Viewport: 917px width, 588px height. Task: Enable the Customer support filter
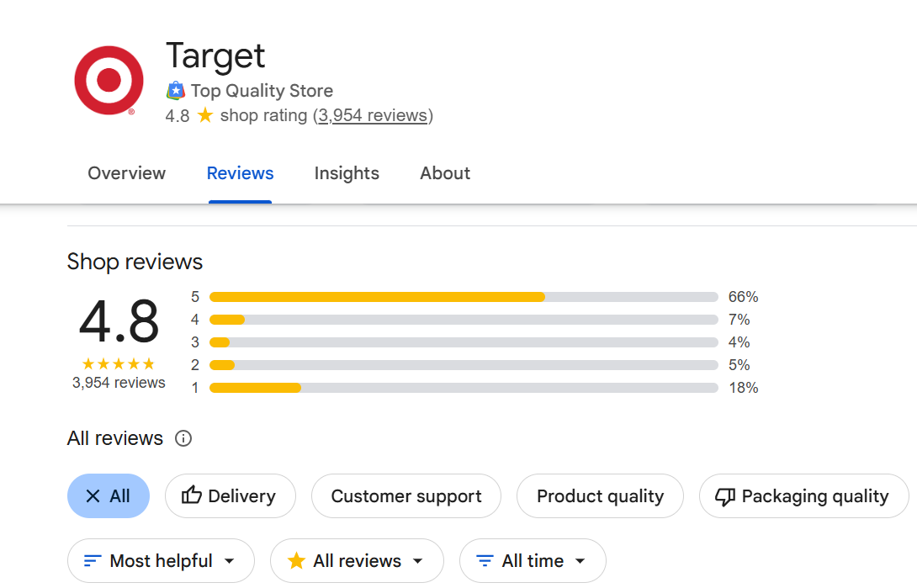point(406,495)
